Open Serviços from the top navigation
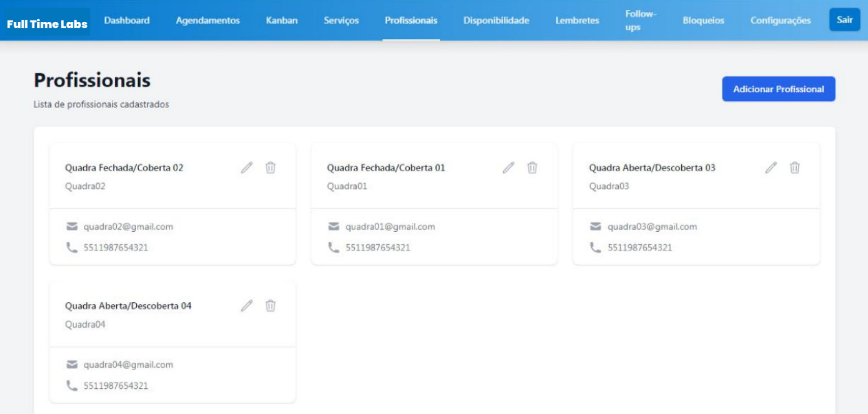The height and width of the screenshot is (414, 868). point(341,20)
